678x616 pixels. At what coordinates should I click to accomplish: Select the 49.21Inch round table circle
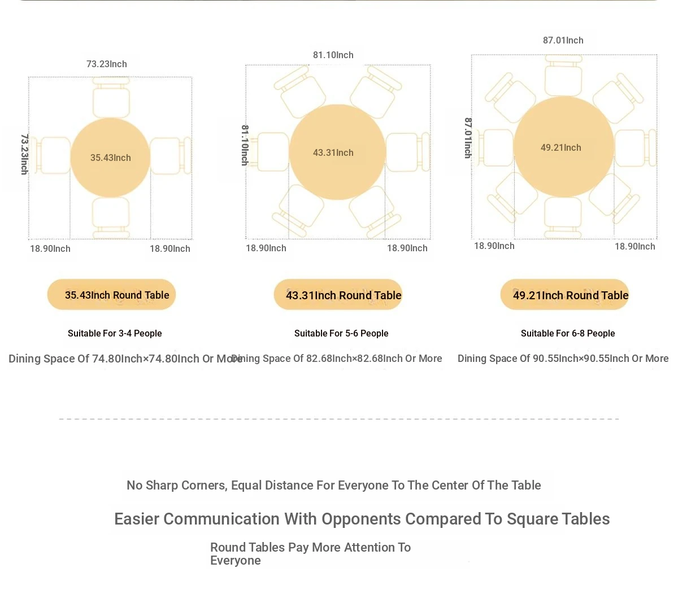(563, 147)
